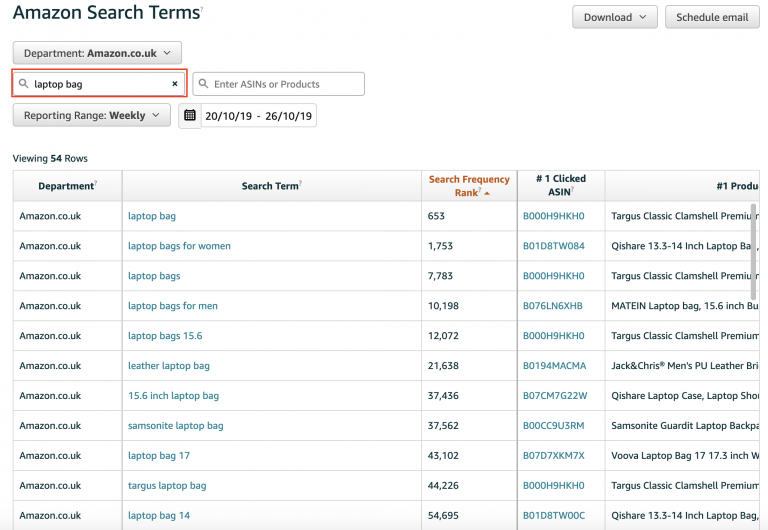Sort by the Search Term column header

click(271, 186)
